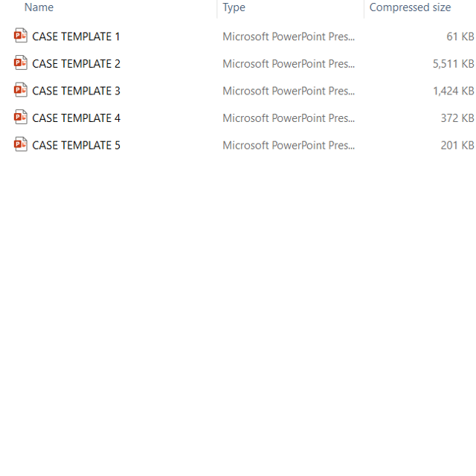The width and height of the screenshot is (476, 476).
Task: Click the 201 KB compressed size value
Action: coord(457,146)
